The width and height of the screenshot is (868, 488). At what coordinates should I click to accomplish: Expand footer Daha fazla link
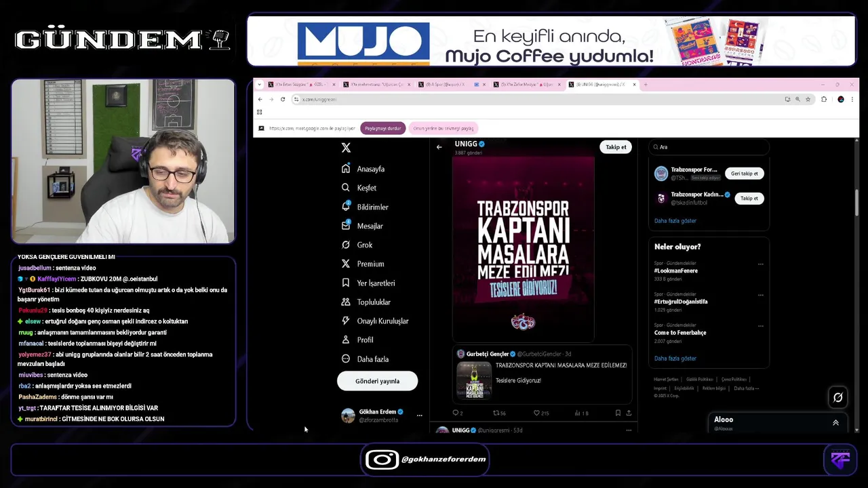pos(746,388)
